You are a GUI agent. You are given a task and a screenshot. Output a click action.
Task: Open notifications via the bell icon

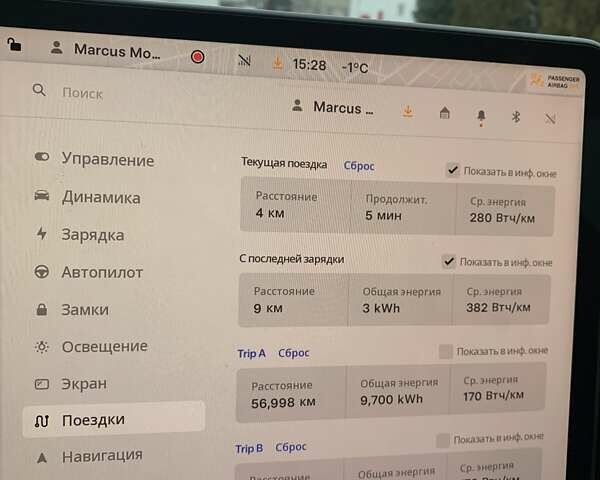pos(481,116)
